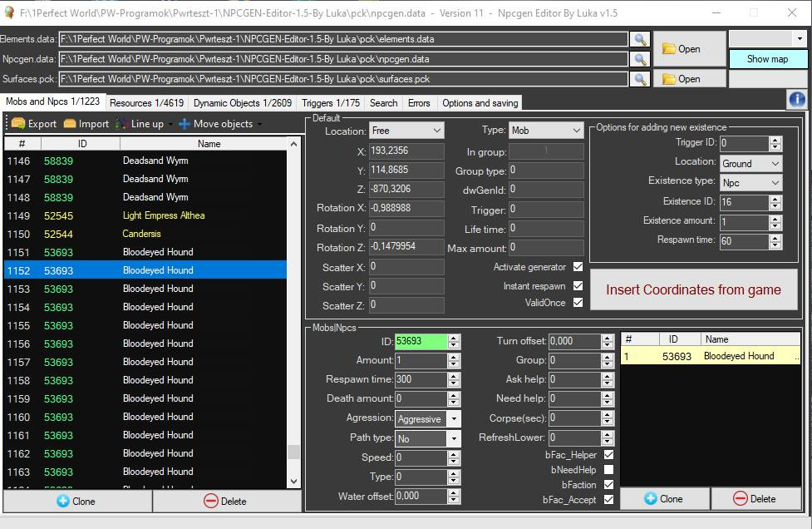The height and width of the screenshot is (529, 812).
Task: Adjust Amount stepper arrows
Action: click(454, 361)
